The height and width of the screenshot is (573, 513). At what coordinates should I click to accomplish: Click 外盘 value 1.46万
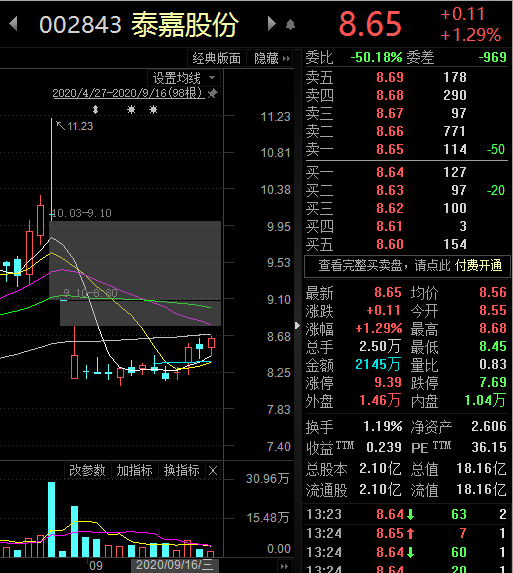[380, 401]
